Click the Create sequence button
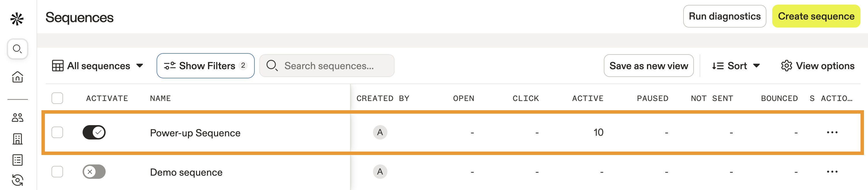The image size is (868, 190). click(x=816, y=16)
